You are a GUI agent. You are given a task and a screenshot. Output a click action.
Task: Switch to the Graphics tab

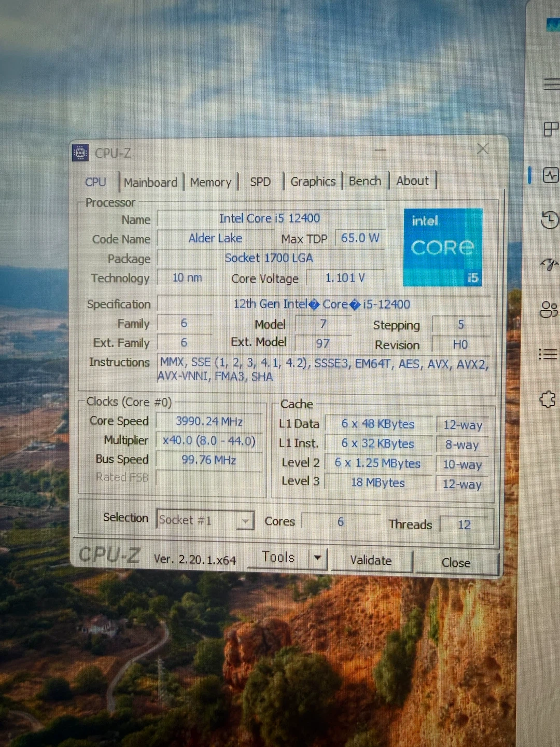pos(313,182)
